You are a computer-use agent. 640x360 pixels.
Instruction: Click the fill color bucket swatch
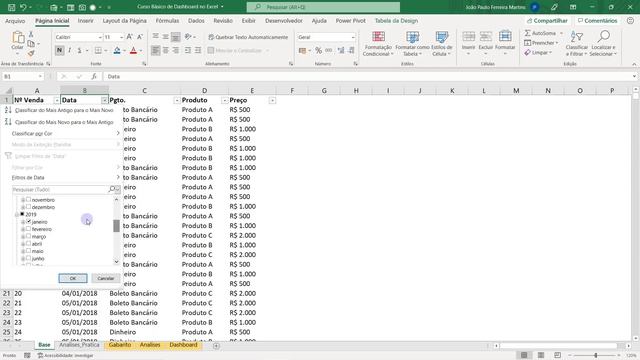click(117, 51)
